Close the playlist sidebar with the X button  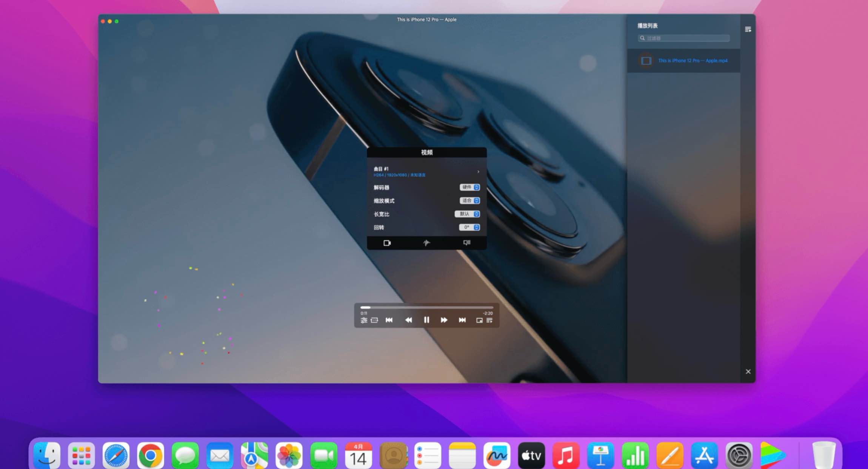(x=748, y=371)
